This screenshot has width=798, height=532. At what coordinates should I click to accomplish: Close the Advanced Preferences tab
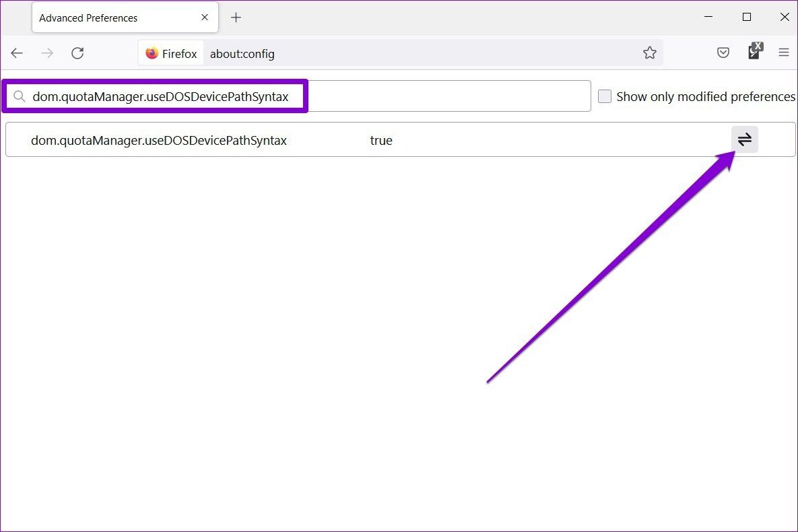[205, 18]
